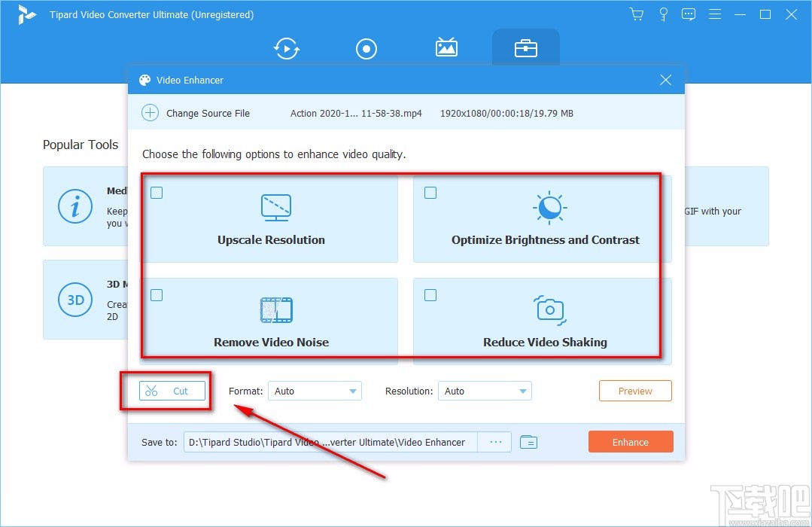Click the Upscale Resolution label
Viewport: 812px width, 527px height.
tap(271, 240)
